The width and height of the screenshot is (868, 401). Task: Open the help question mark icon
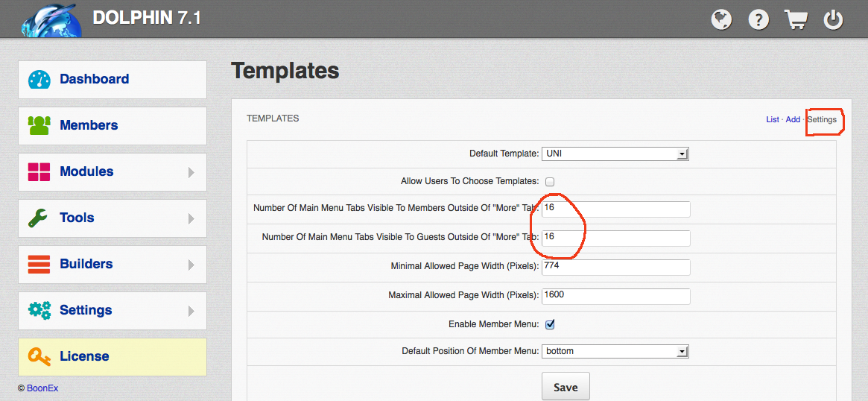758,19
